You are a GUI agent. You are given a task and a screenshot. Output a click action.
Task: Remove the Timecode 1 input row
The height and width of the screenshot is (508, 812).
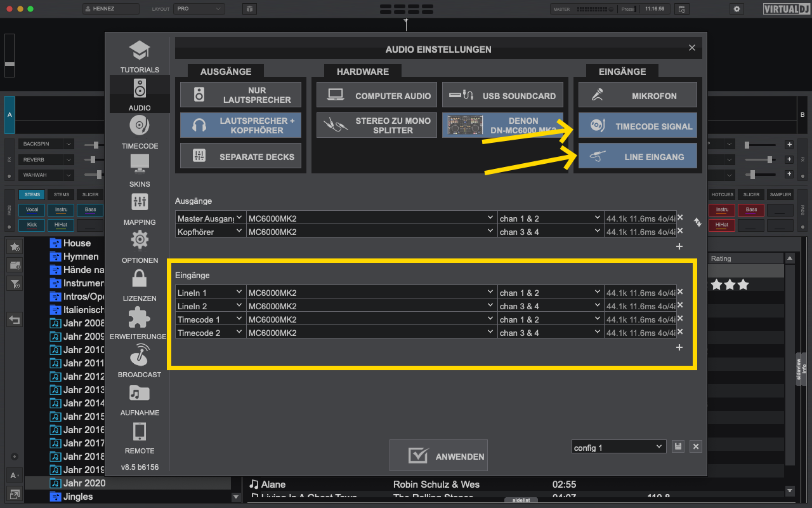click(x=680, y=319)
